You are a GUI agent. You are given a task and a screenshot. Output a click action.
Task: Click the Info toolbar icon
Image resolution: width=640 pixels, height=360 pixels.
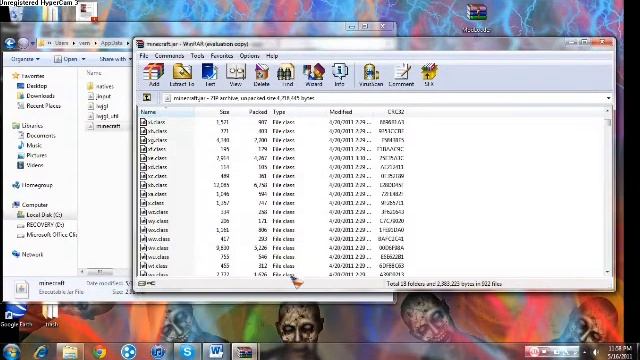coord(339,75)
